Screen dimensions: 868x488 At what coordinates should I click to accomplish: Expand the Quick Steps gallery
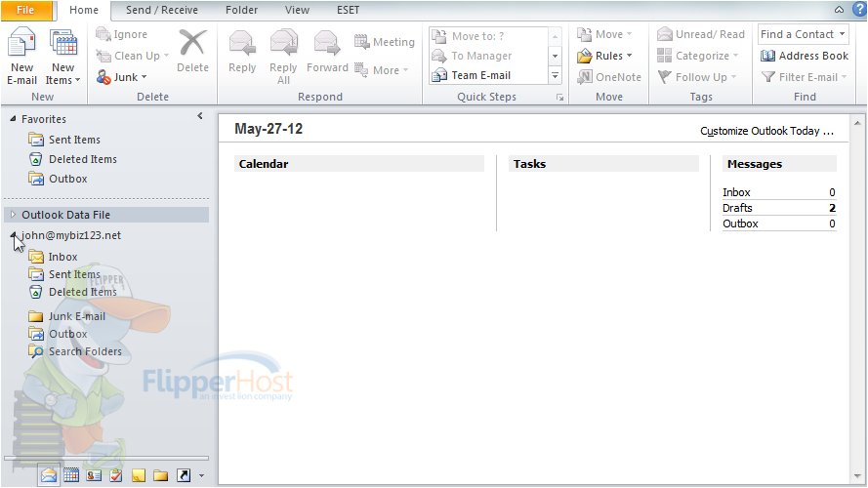coord(555,76)
